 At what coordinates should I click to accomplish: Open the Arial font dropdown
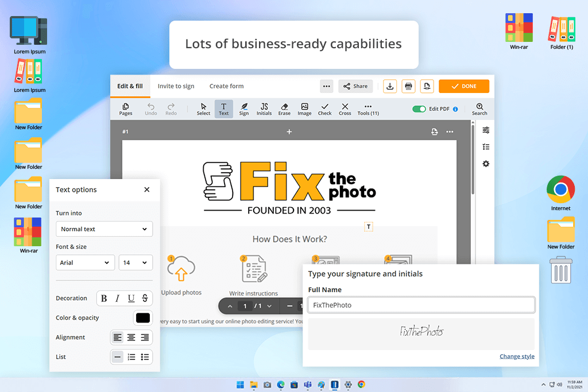pos(85,263)
